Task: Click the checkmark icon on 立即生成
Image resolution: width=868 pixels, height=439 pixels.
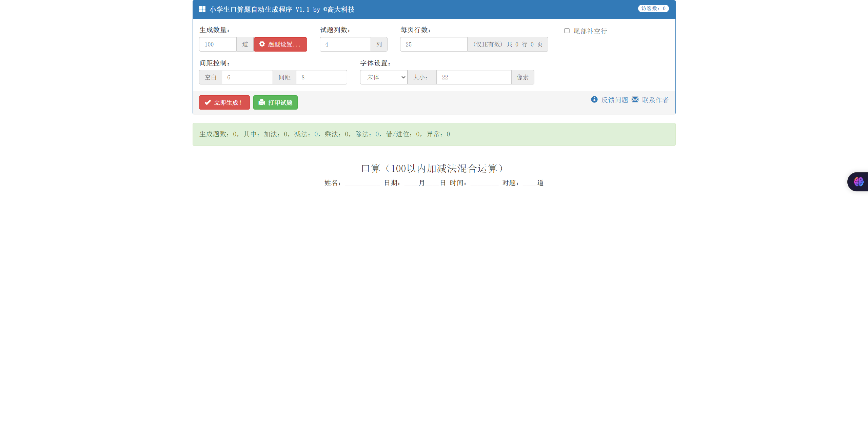Action: pyautogui.click(x=208, y=102)
